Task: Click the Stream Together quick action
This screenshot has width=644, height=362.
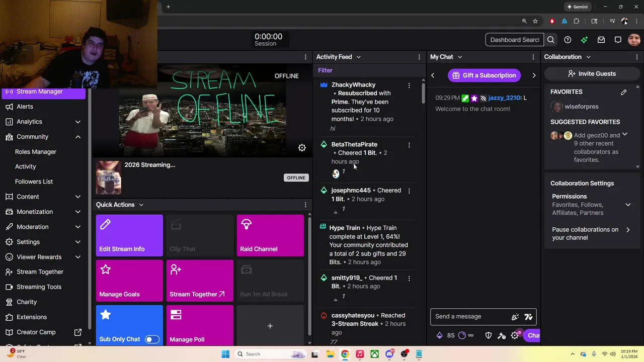Action: click(200, 281)
